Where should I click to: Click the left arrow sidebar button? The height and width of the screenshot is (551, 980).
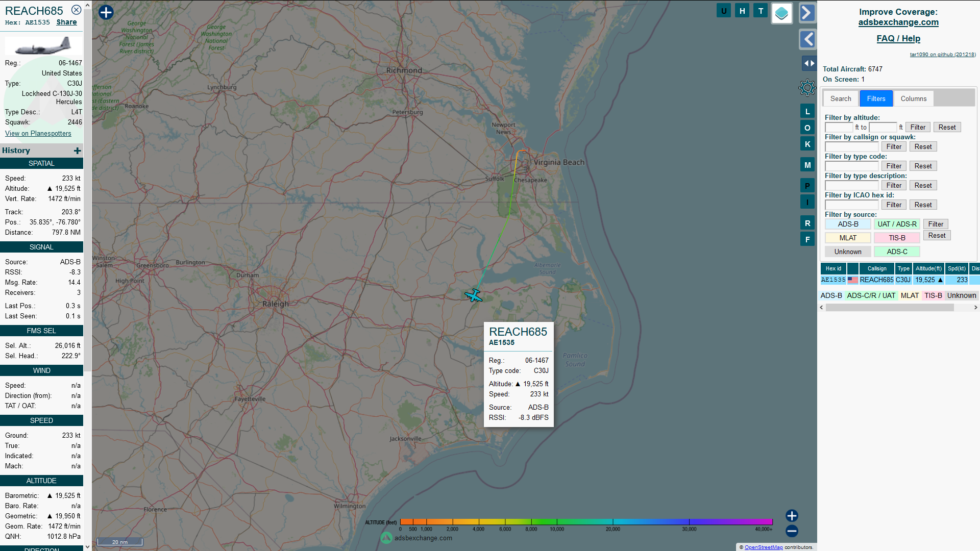pos(807,39)
